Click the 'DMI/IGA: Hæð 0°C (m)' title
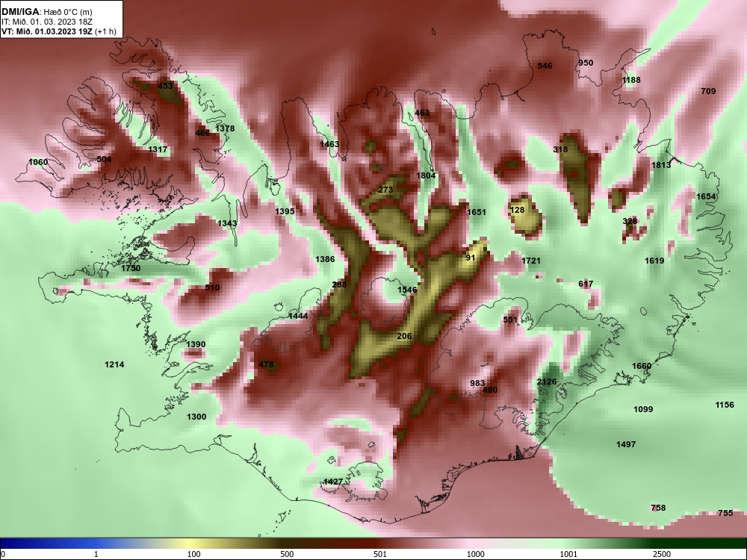 (46, 12)
